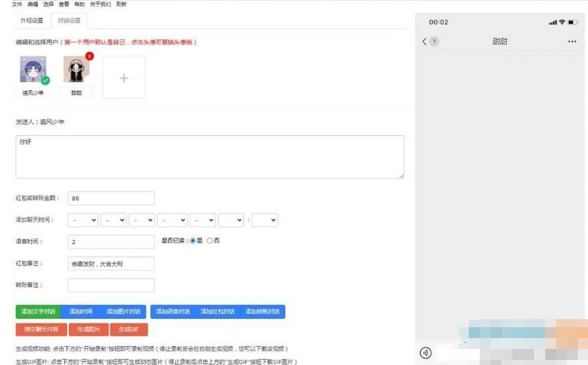This screenshot has height=365, width=588.
Task: Open the fourth chat time dropdown
Action: pos(172,220)
